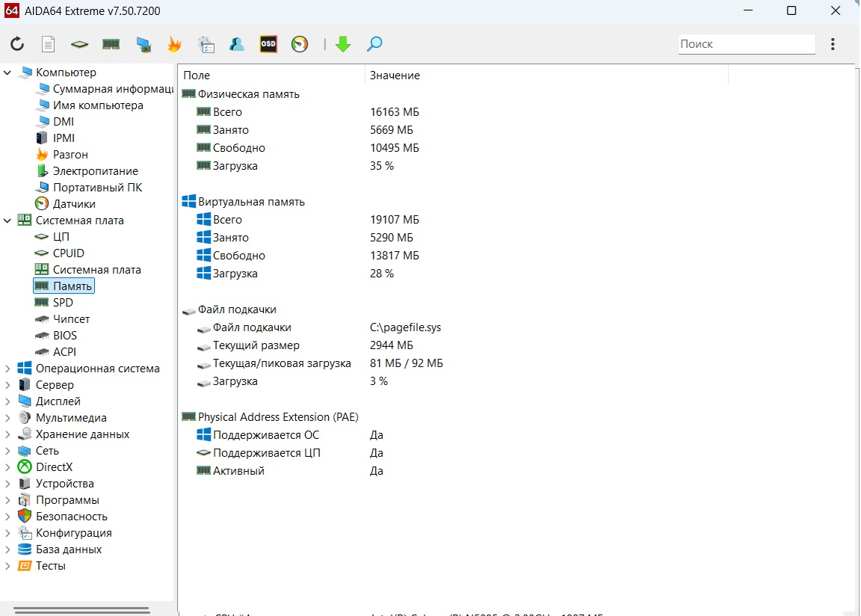
Task: Open the OSD panel icon
Action: [x=268, y=44]
